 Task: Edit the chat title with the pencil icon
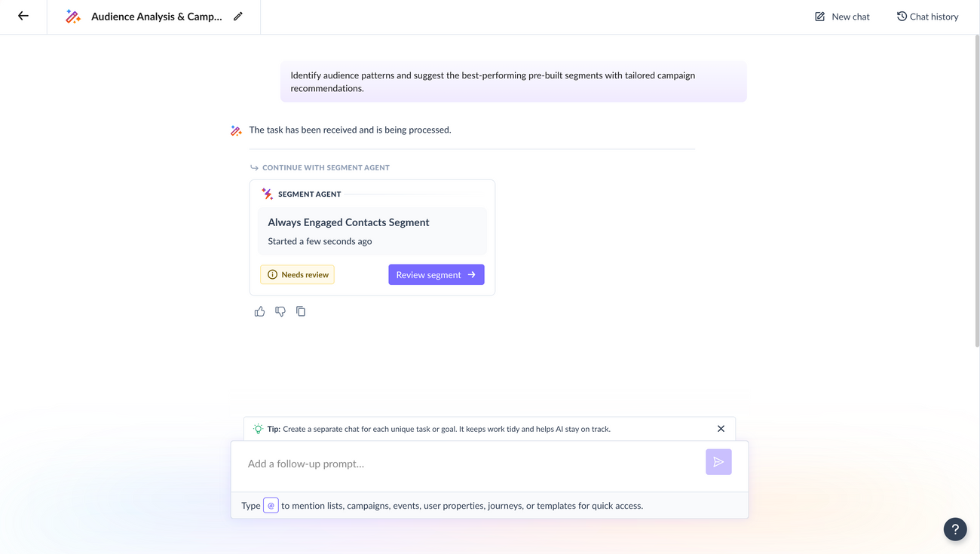238,16
